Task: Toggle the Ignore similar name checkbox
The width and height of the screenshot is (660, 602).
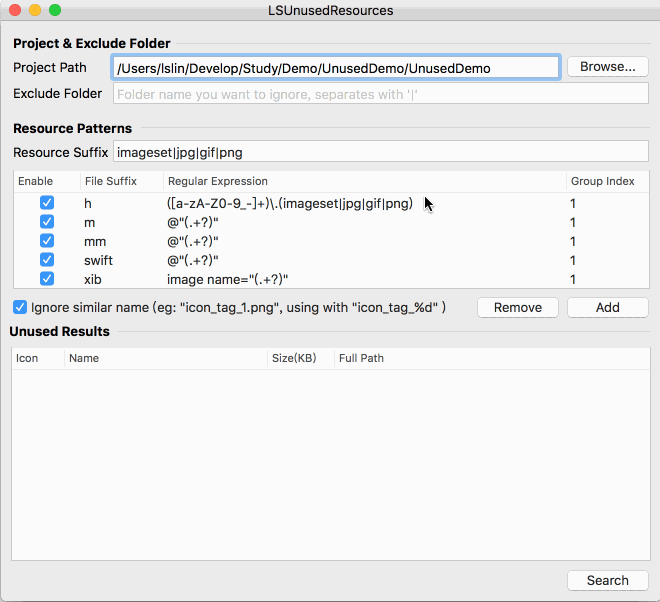Action: pos(20,307)
